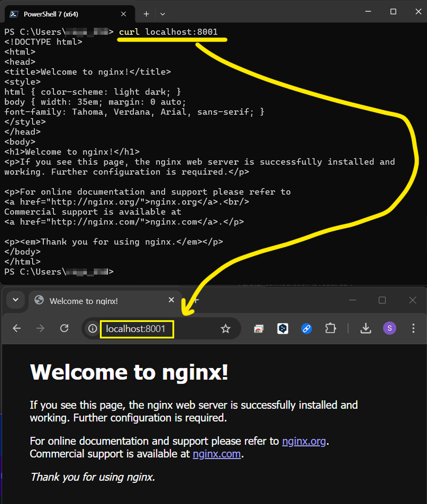Select the 'Welcome to nginx!' browser tab
This screenshot has height=504, width=427.
click(106, 301)
